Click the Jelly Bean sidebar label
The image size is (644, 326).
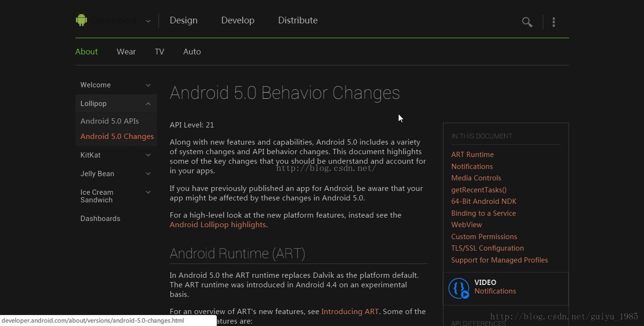pos(97,174)
